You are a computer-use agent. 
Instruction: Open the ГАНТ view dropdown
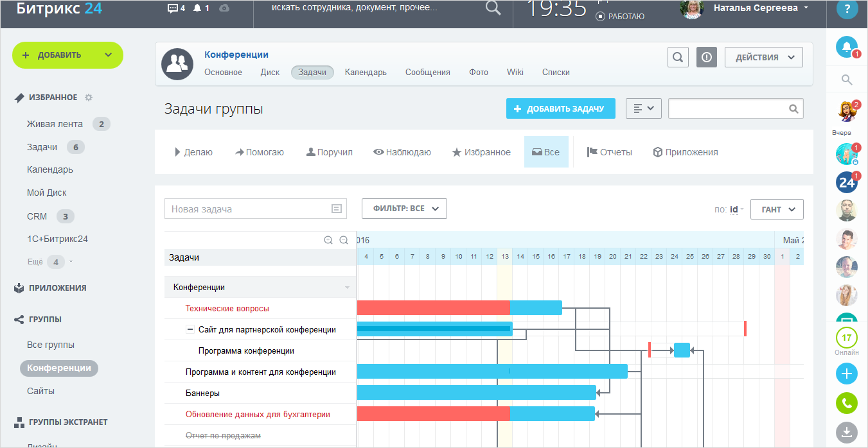[777, 209]
